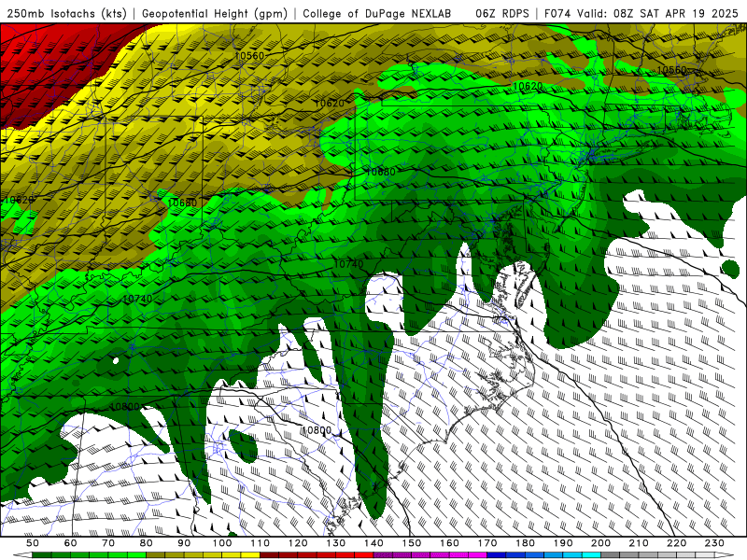Click the 230 value on the color scale
Image resolution: width=747 pixels, height=560 pixels.
(714, 543)
